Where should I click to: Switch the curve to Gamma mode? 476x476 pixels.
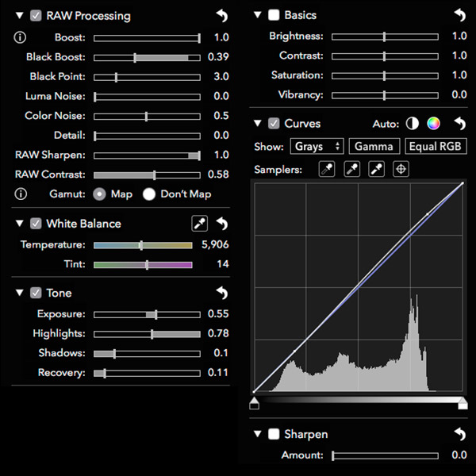click(374, 146)
